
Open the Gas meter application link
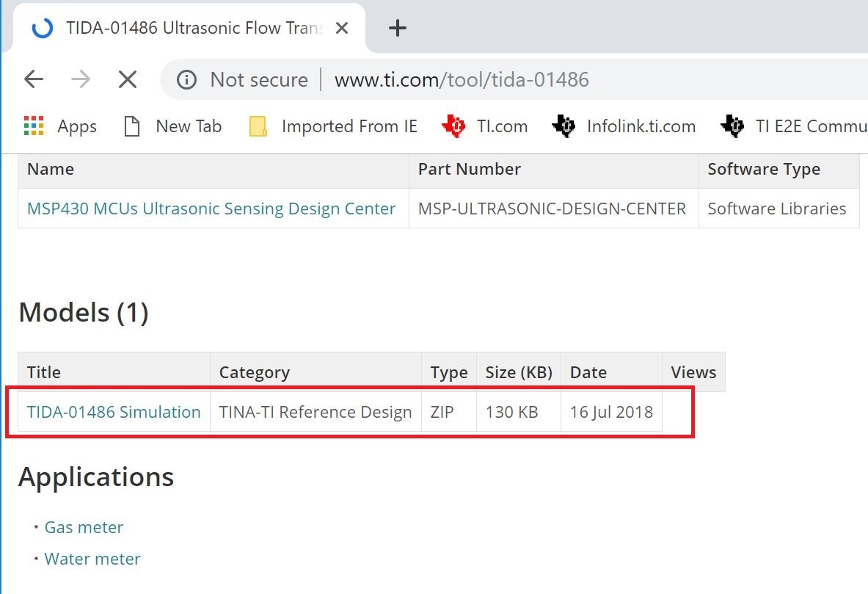point(84,527)
